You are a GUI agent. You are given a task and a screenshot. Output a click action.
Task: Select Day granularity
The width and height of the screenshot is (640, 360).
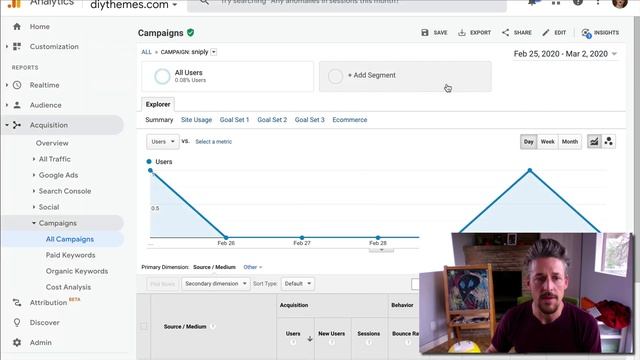click(x=529, y=142)
